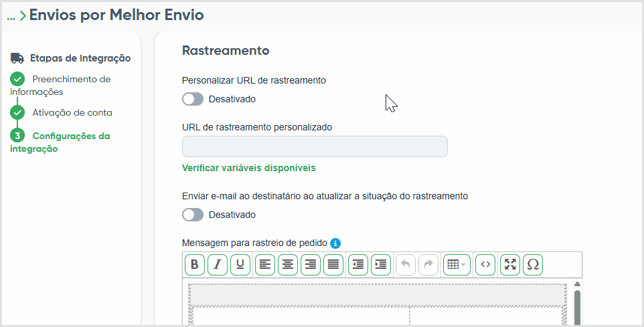Click the Rastreamento section heading
This screenshot has width=644, height=327.
tap(226, 50)
